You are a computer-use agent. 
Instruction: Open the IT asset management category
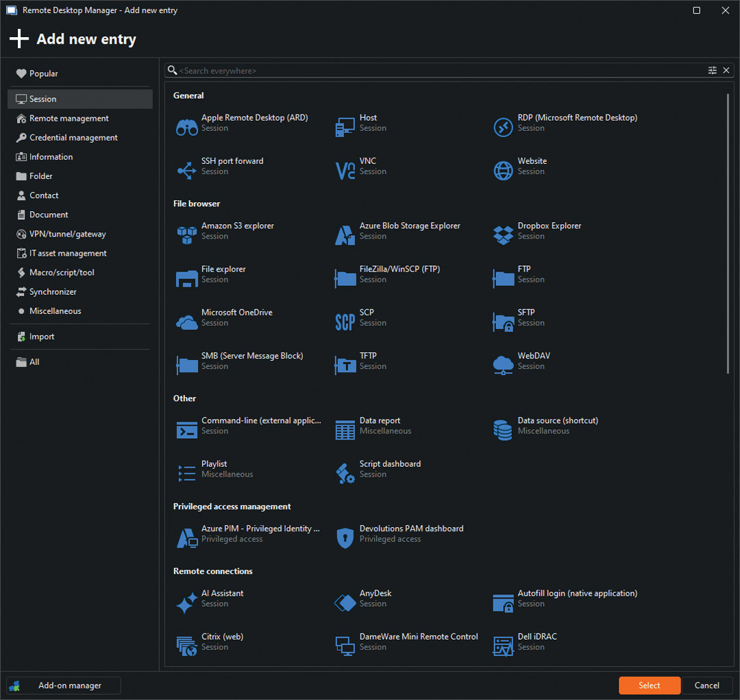[x=80, y=254]
